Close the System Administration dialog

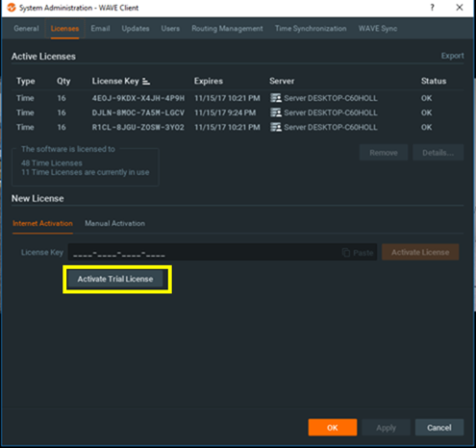[x=460, y=8]
